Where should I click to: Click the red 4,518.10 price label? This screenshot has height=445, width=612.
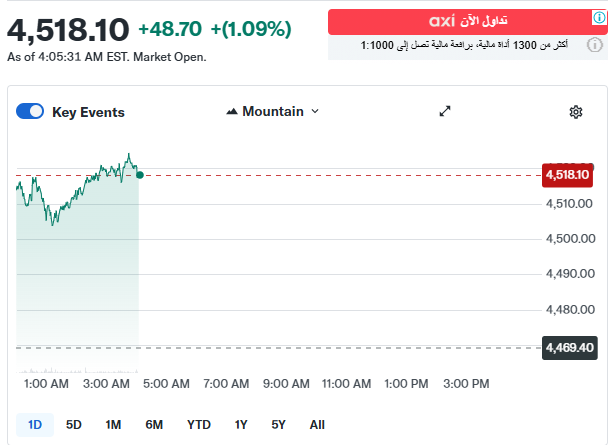point(567,175)
